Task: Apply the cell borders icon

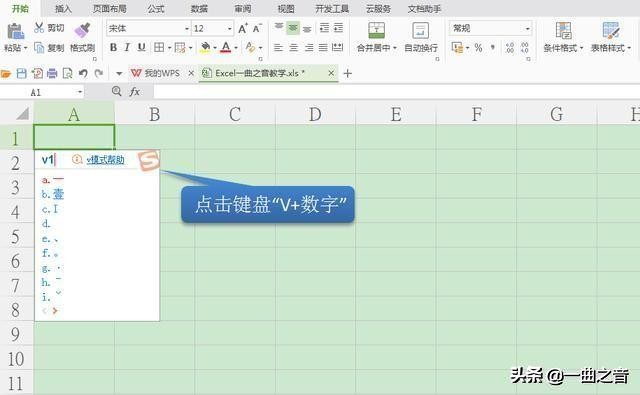Action: tap(159, 48)
